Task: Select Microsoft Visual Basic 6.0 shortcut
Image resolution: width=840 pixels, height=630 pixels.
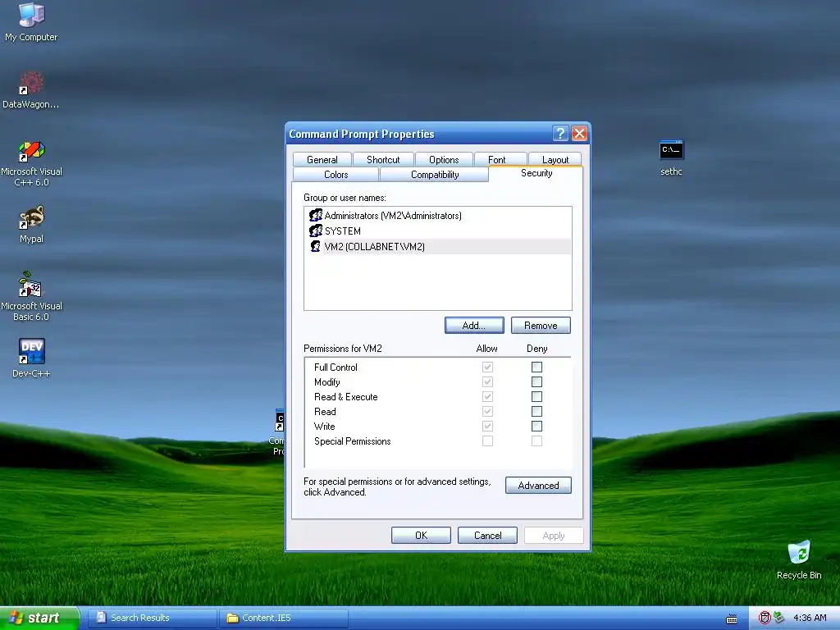Action: [x=31, y=297]
